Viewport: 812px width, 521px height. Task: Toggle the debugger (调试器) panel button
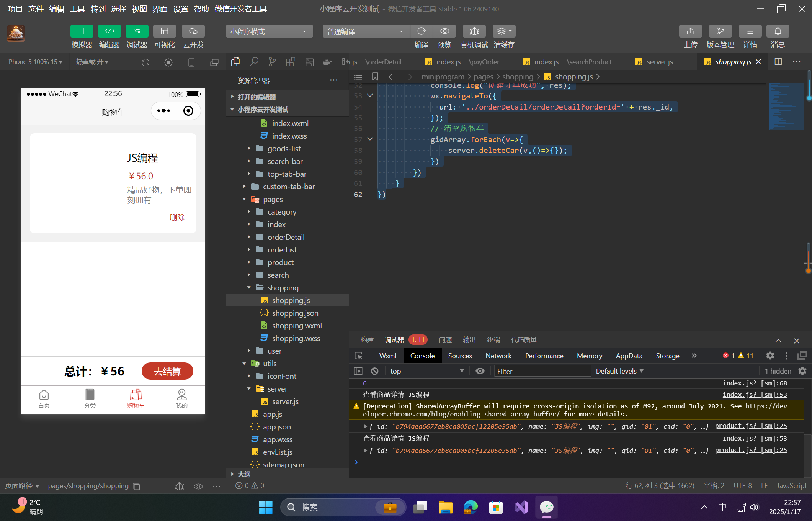pos(137,31)
